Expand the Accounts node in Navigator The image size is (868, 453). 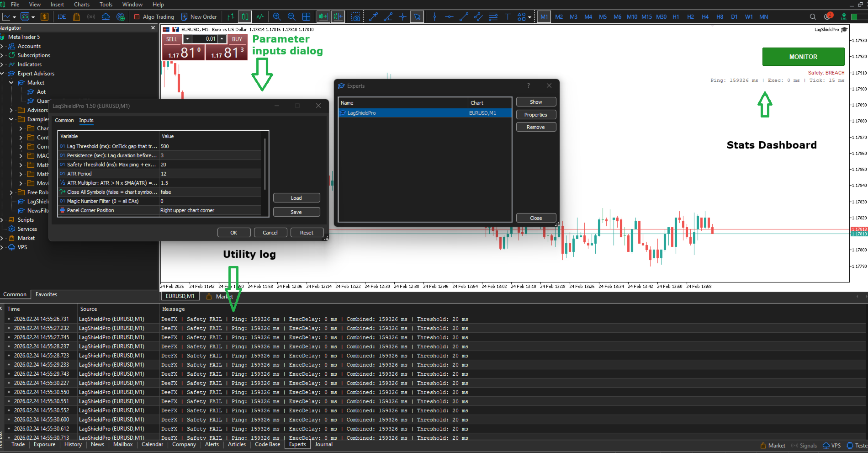(2, 46)
